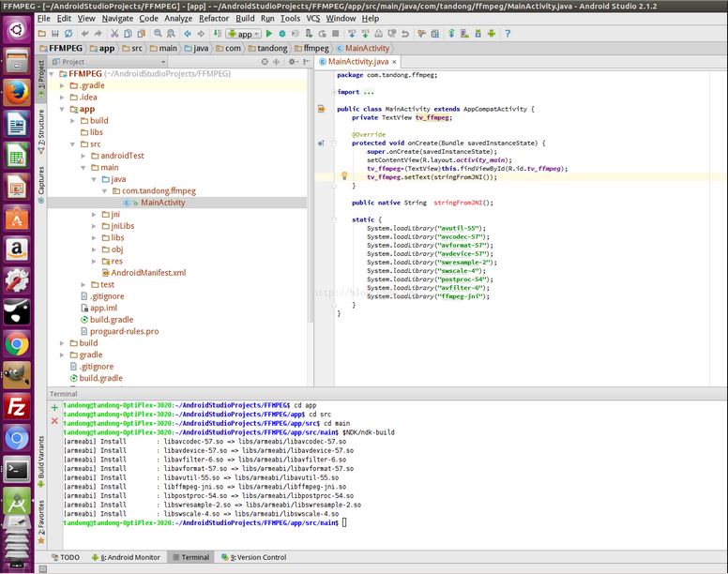Collapse the app module node
Viewport: 728px width, 574px height.
pos(62,109)
